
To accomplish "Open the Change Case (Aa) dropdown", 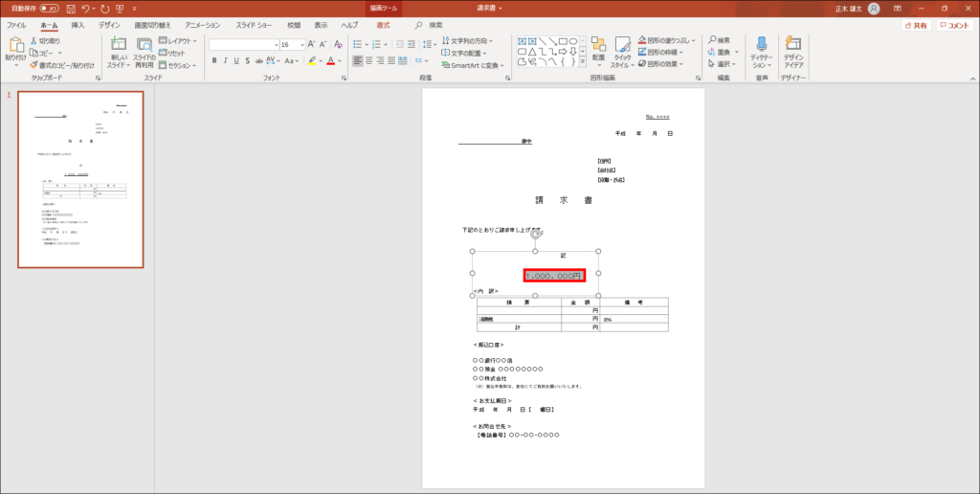I will (x=292, y=60).
